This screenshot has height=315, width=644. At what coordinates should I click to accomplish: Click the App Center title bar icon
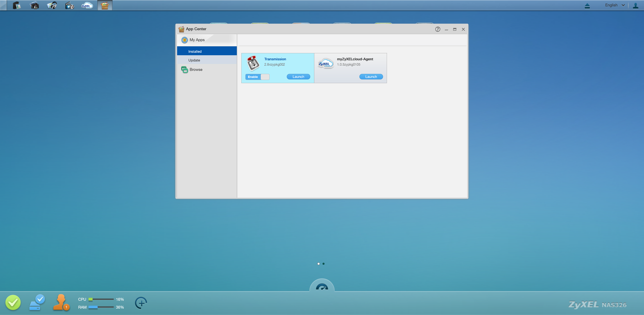click(x=181, y=29)
